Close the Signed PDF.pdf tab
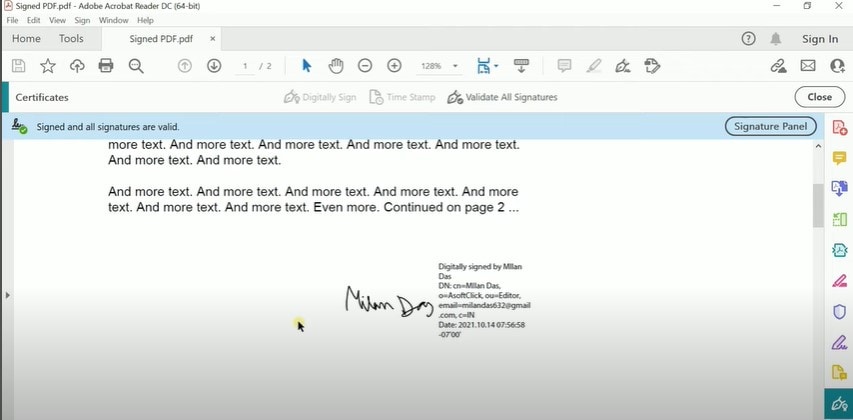The width and height of the screenshot is (853, 420). pos(213,39)
